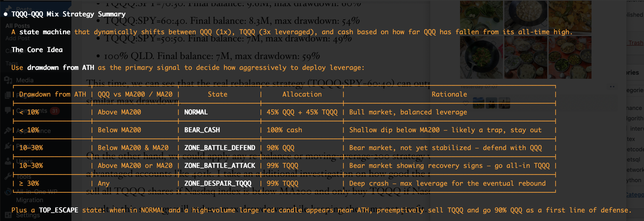The image size is (644, 221).
Task: Like the photo post with heart icon
Action: [466, 103]
